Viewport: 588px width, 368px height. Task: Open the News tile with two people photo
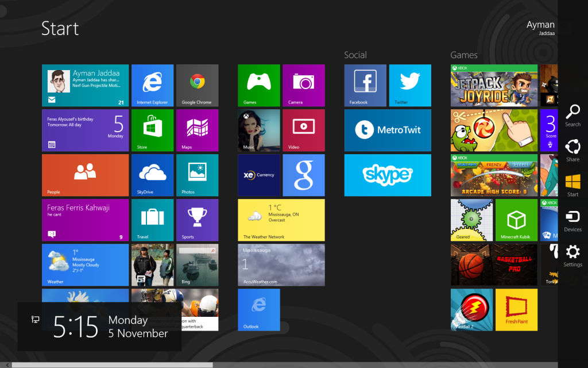[x=152, y=264]
